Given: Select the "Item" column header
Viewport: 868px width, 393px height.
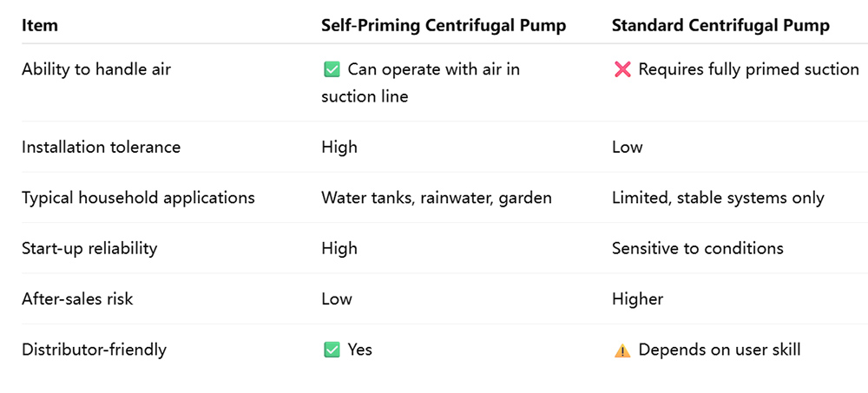Looking at the screenshot, I should pyautogui.click(x=40, y=25).
